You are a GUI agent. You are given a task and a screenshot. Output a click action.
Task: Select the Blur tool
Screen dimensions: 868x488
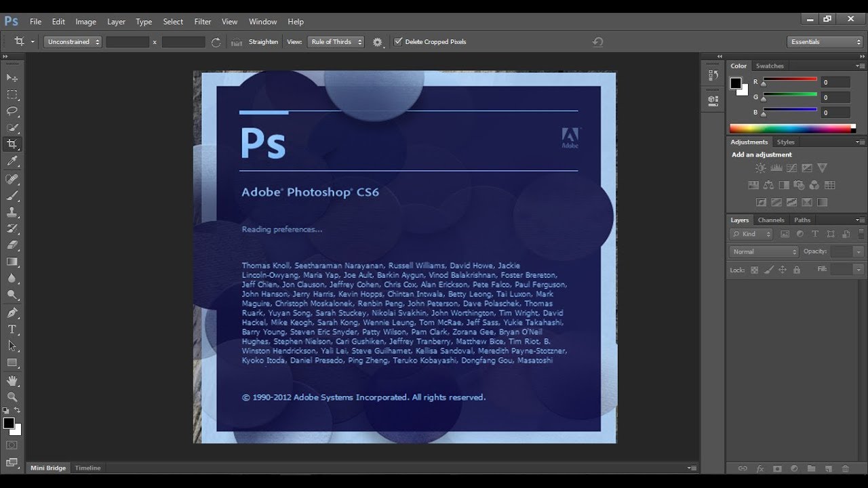12,278
